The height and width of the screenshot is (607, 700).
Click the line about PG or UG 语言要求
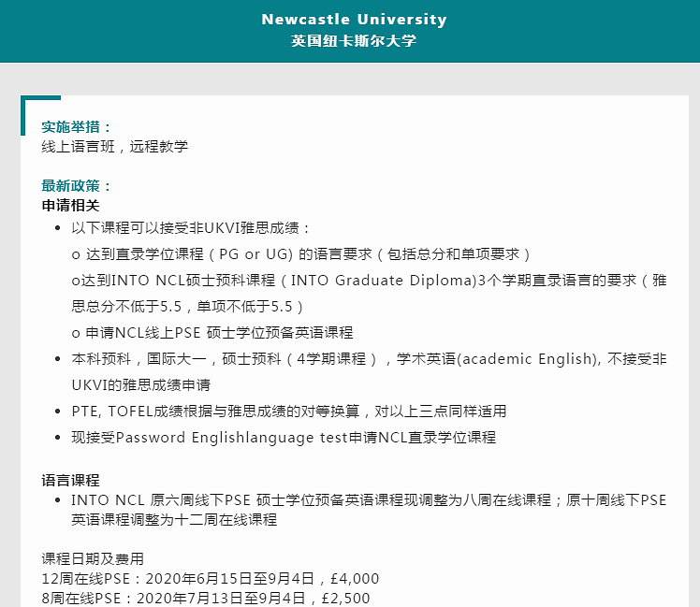click(x=301, y=254)
